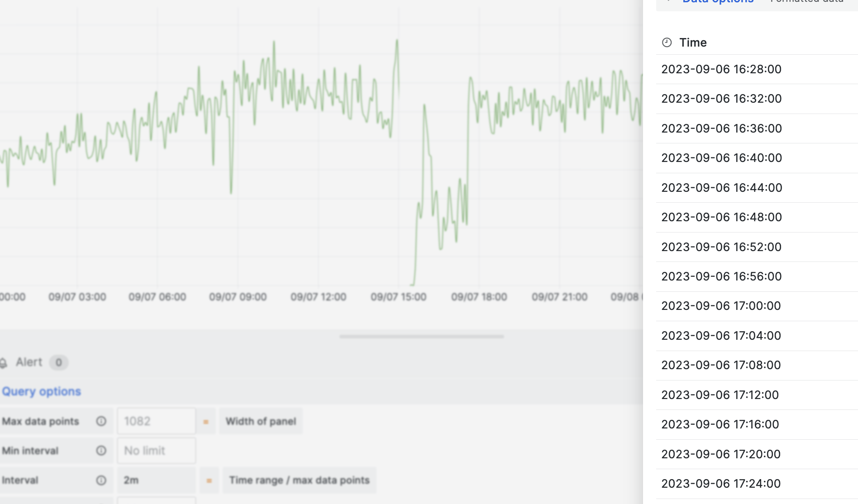Click the clock icon beside the Time header
Viewport: 858px width, 504px height.
coord(666,42)
